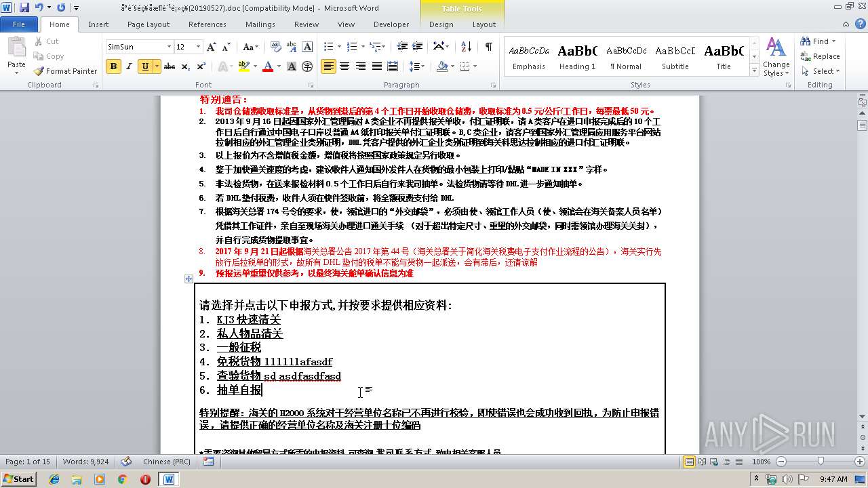Click the Undo icon

point(39,7)
